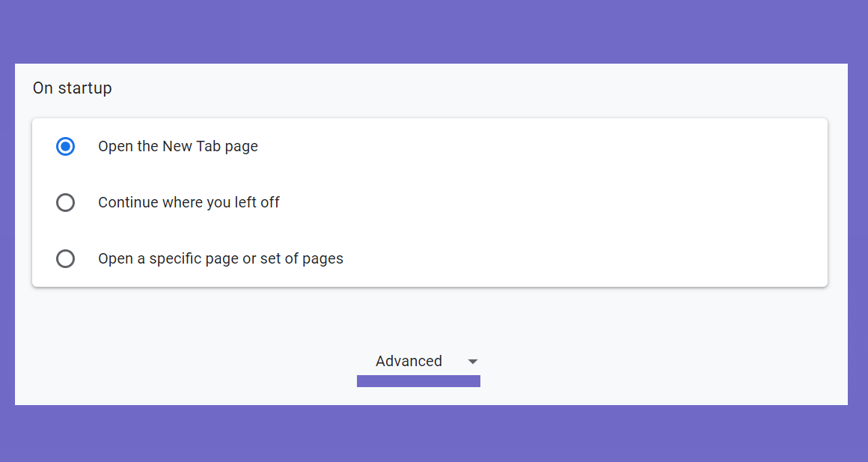Screen dimensions: 868x462
Task: Enable "Open a specific page or set of pages" radio
Action: 65,258
